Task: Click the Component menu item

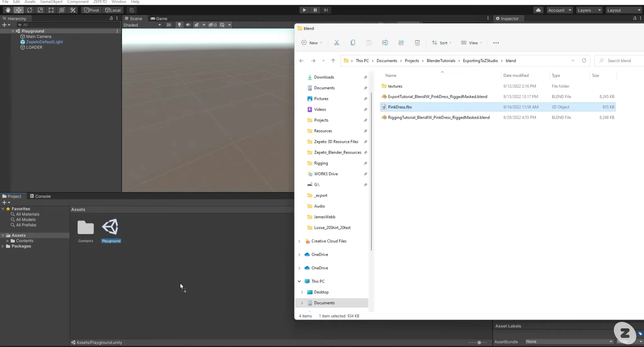Action: point(78,2)
